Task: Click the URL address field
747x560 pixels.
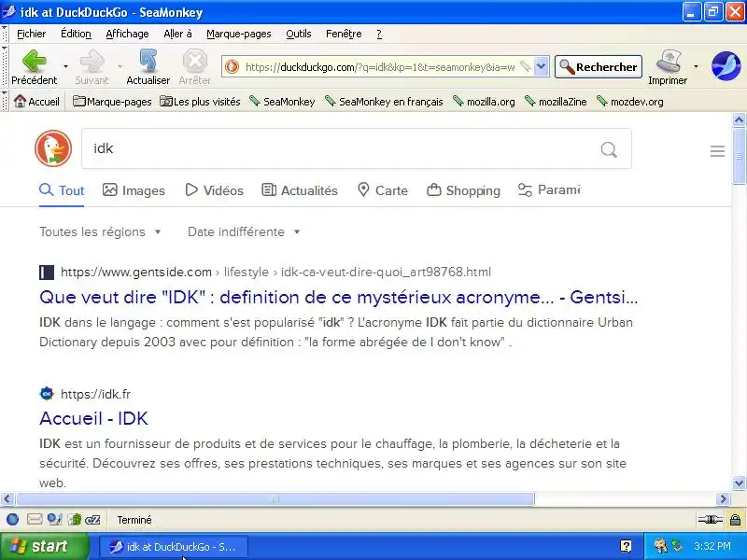Action: coord(380,67)
